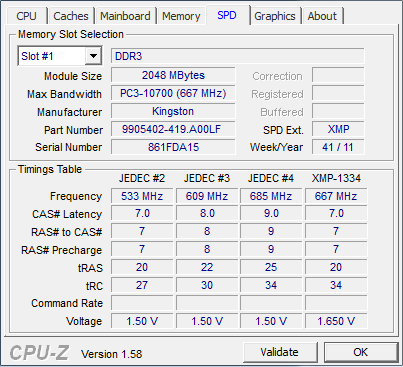The width and height of the screenshot is (403, 367).
Task: Click the Version 1.58 label
Action: (112, 354)
